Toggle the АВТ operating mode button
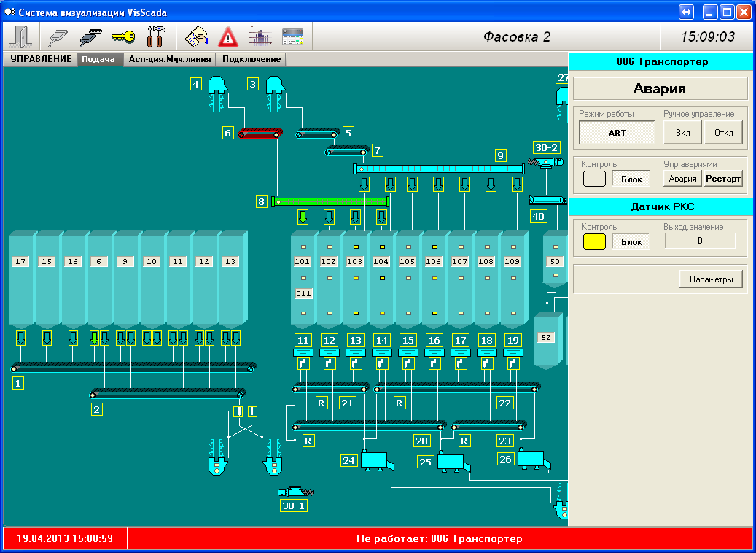756x553 pixels. tap(617, 133)
